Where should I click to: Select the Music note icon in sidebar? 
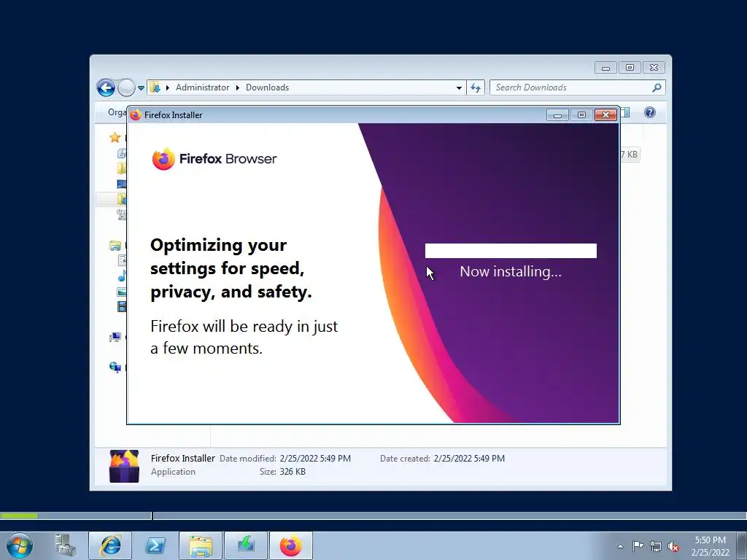[122, 276]
